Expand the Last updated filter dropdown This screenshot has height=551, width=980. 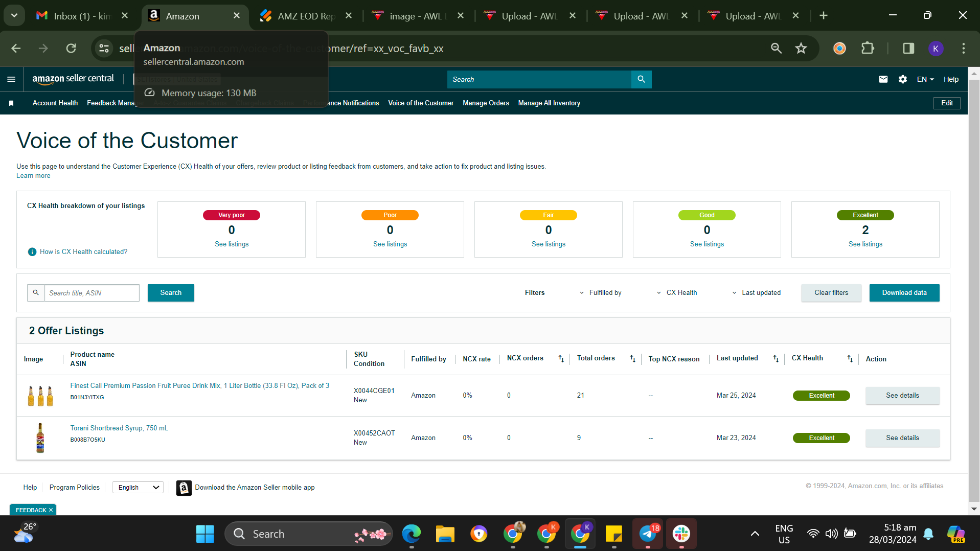click(x=756, y=293)
